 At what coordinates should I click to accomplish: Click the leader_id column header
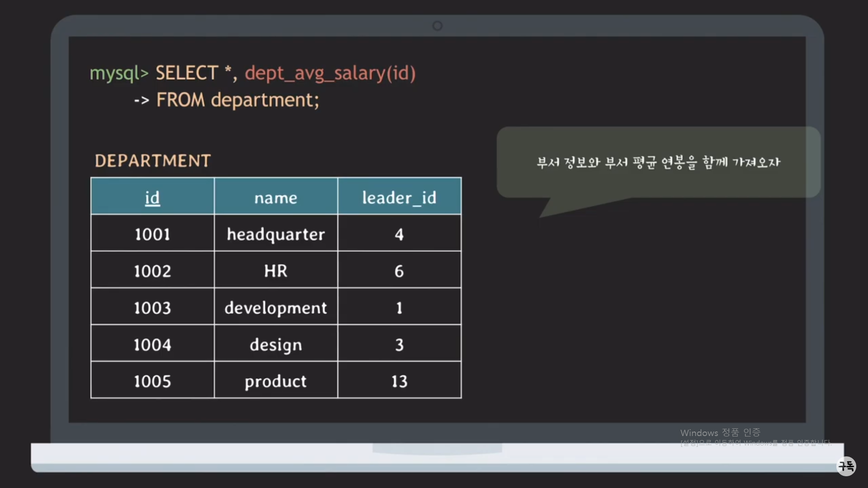pyautogui.click(x=399, y=197)
